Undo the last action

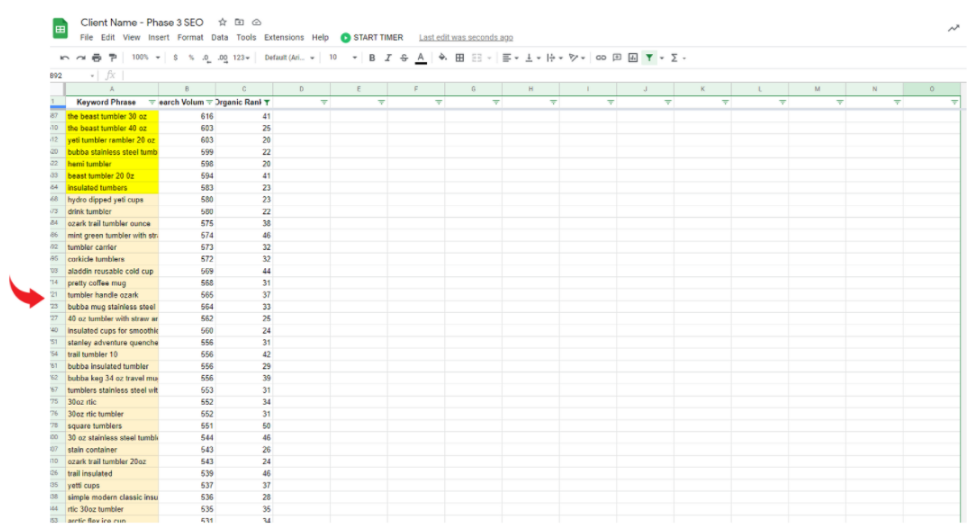(64, 57)
